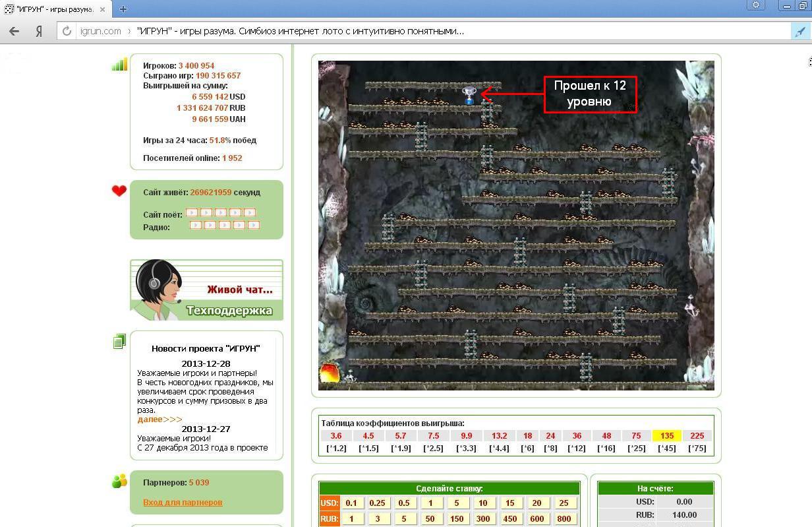The width and height of the screenshot is (812, 527).
Task: Reload the igrun.com page
Action: click(66, 31)
